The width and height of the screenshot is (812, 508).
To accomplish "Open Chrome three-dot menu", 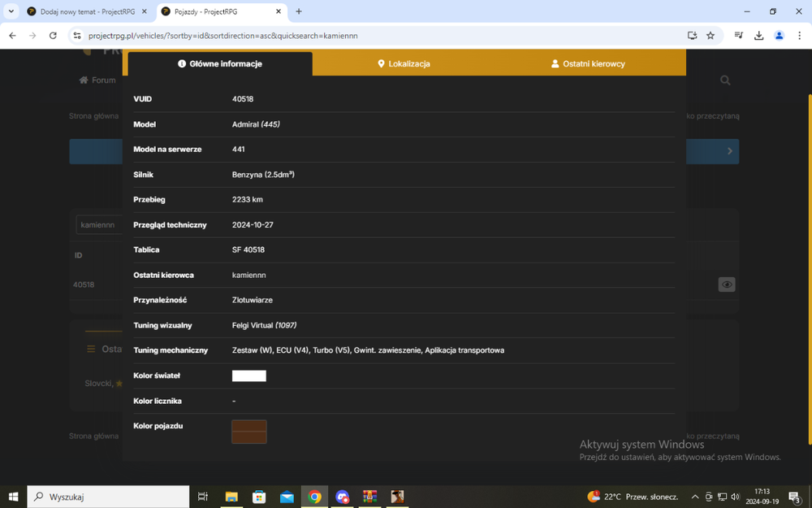I will (800, 35).
